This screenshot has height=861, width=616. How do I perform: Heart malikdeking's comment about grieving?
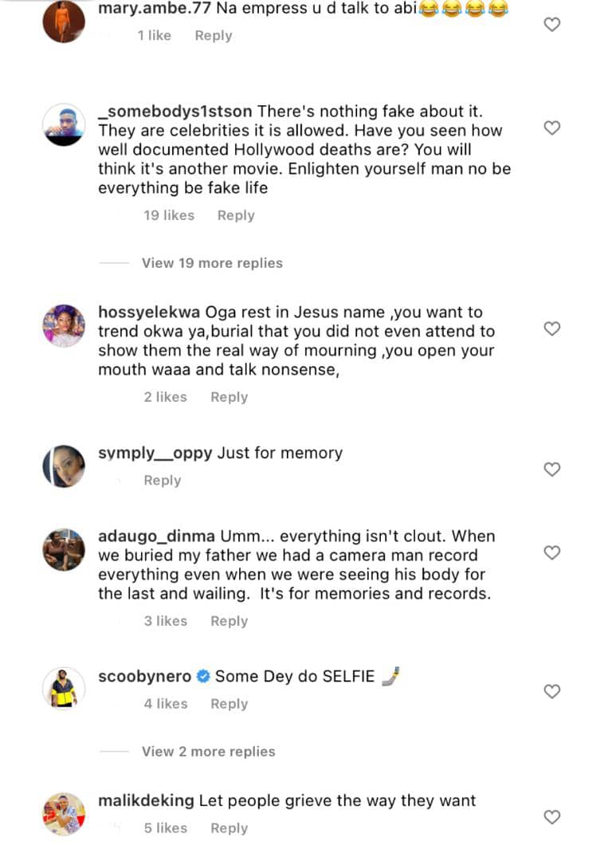pos(551,817)
